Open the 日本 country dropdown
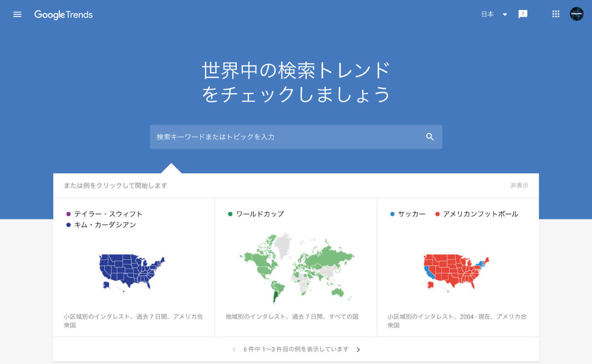Image resolution: width=592 pixels, height=364 pixels. [x=494, y=14]
